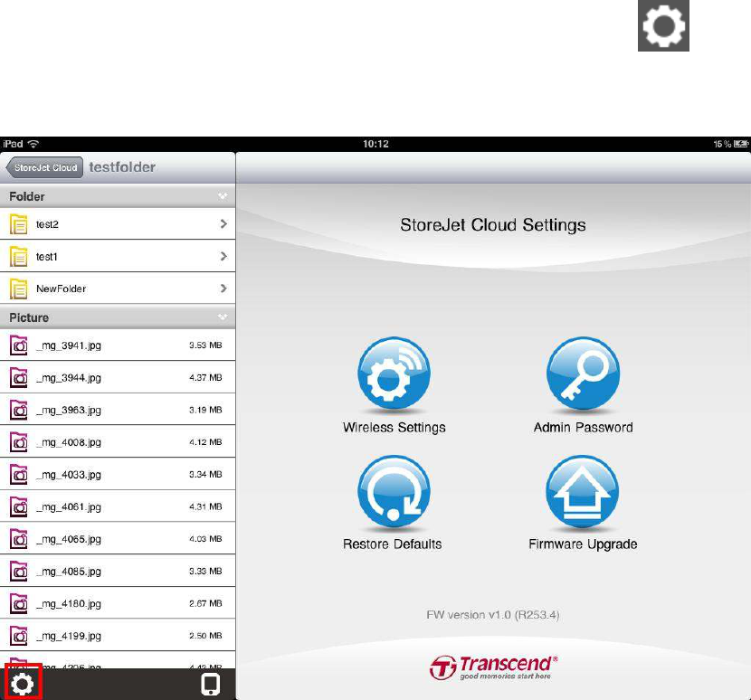Open file _mg_4085.jpg
This screenshot has width=751, height=700.
point(118,572)
